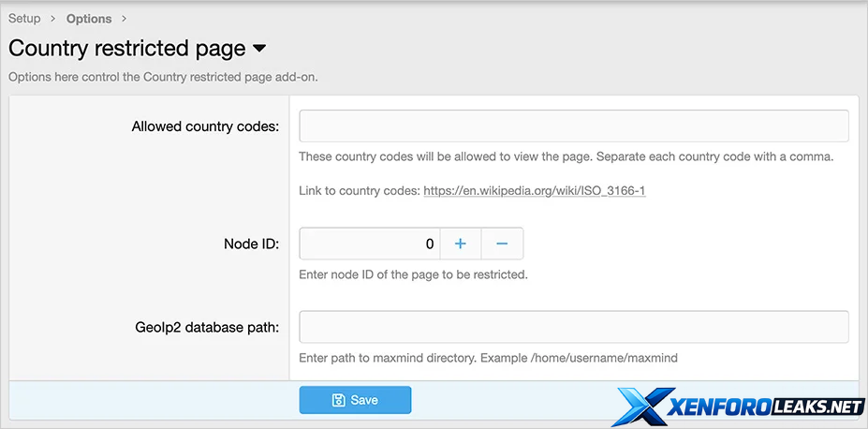Click the chevron after Options breadcrumb
Screen dimensions: 868x429
[x=125, y=19]
